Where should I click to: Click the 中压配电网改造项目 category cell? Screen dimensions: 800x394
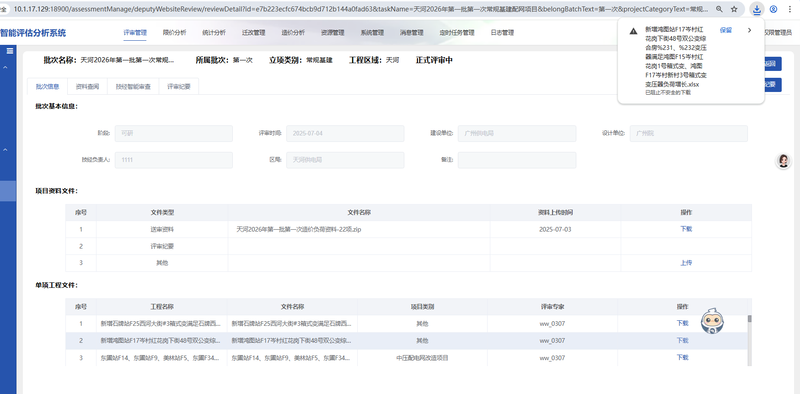coord(422,358)
